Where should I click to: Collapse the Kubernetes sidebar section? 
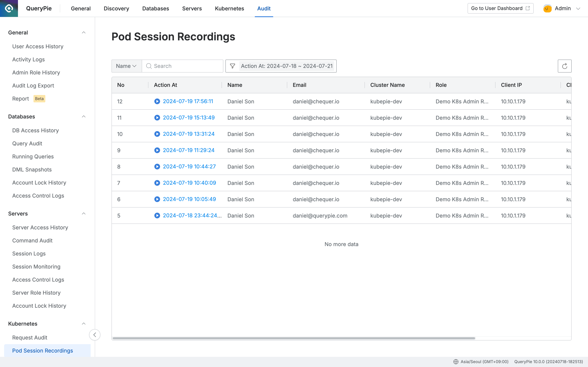84,324
